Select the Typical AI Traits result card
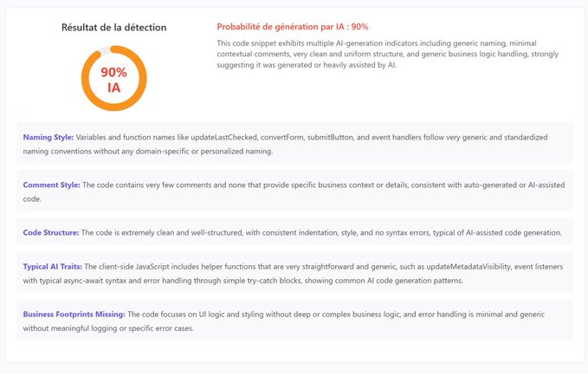588x383 pixels. coord(294,272)
